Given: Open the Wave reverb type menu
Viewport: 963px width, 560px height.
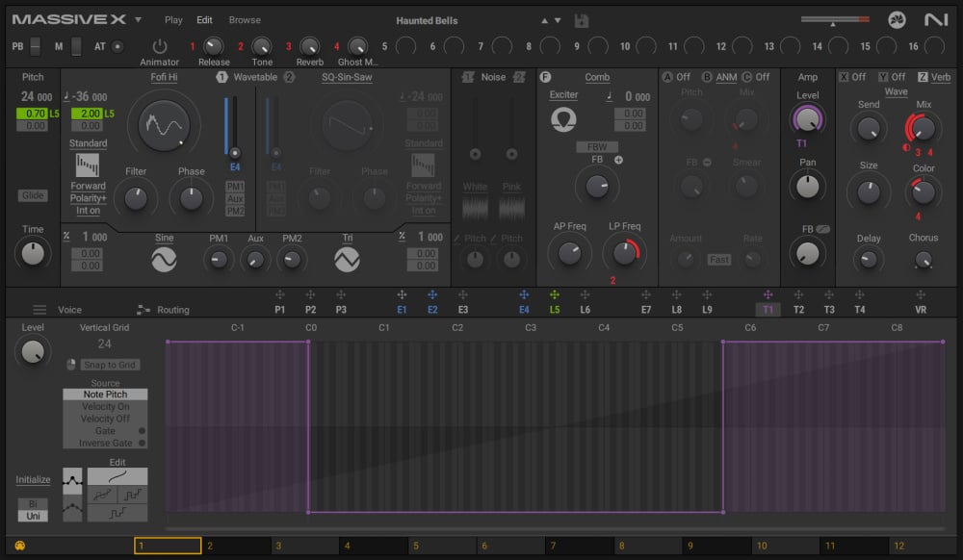Looking at the screenshot, I should point(896,91).
